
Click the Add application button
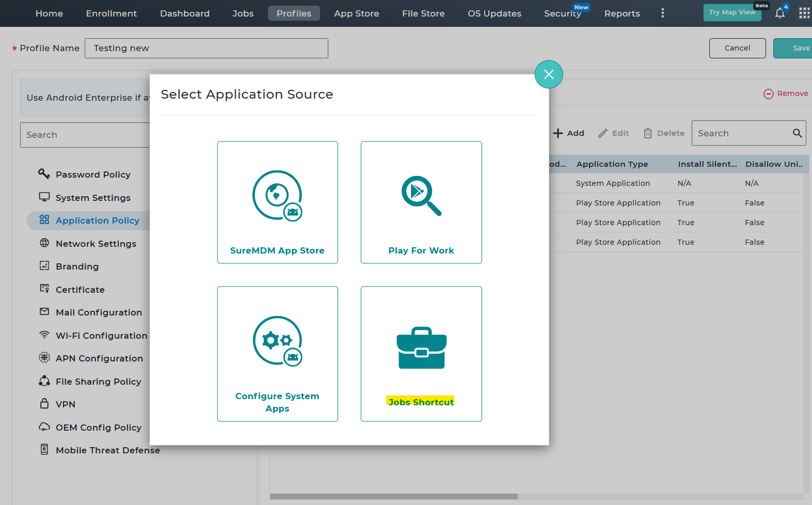568,133
